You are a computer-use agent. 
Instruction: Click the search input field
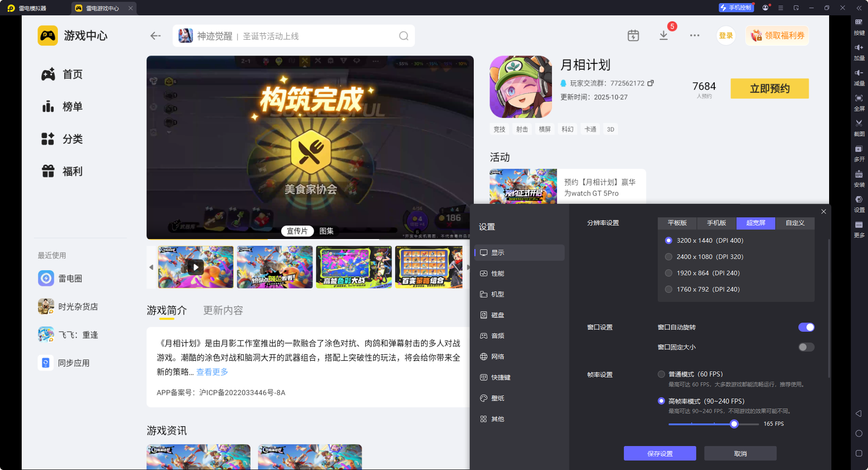click(x=294, y=36)
